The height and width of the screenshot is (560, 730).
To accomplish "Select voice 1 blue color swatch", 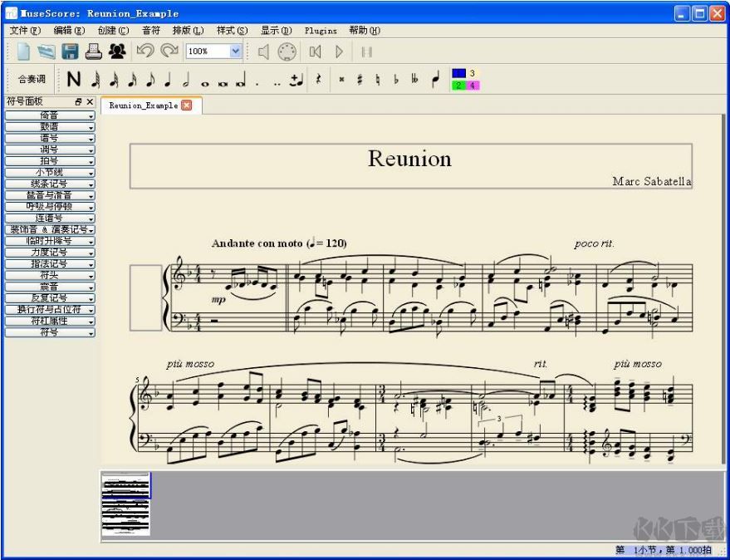I will [457, 74].
